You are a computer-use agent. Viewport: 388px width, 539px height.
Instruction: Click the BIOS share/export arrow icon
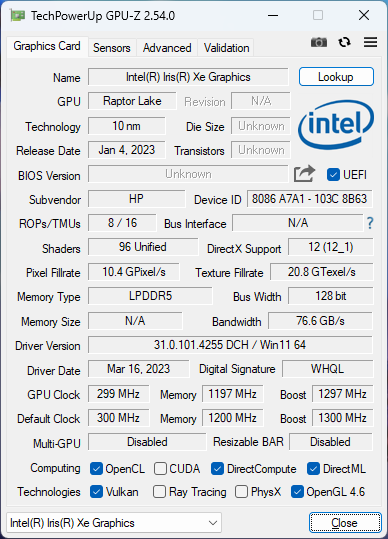[304, 174]
